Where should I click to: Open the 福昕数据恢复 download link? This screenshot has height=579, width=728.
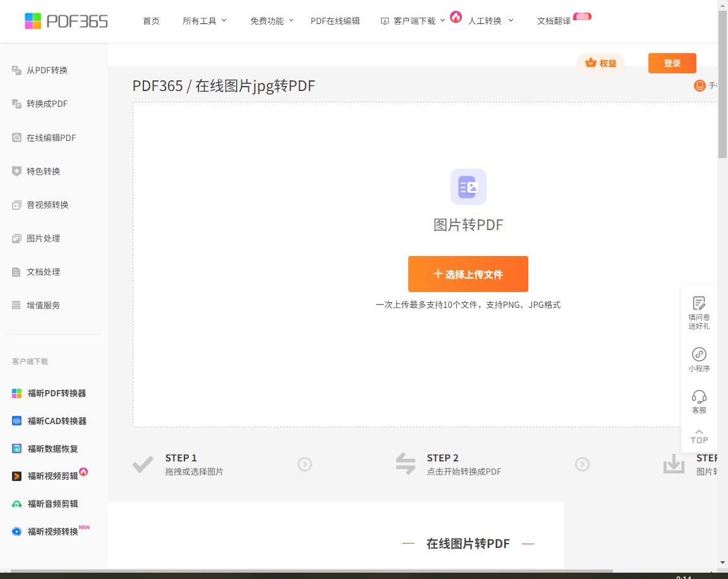pyautogui.click(x=52, y=449)
